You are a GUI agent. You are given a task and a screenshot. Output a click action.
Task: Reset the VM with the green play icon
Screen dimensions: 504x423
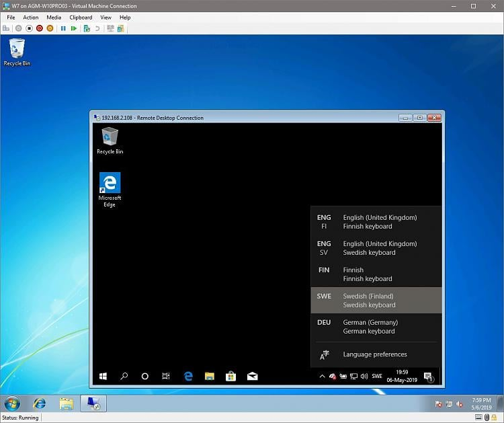click(74, 29)
